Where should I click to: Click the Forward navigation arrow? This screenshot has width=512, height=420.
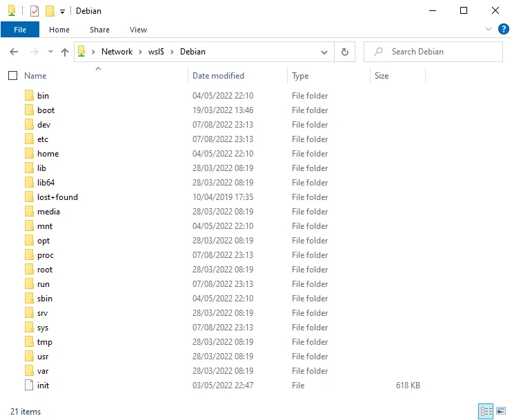(34, 52)
